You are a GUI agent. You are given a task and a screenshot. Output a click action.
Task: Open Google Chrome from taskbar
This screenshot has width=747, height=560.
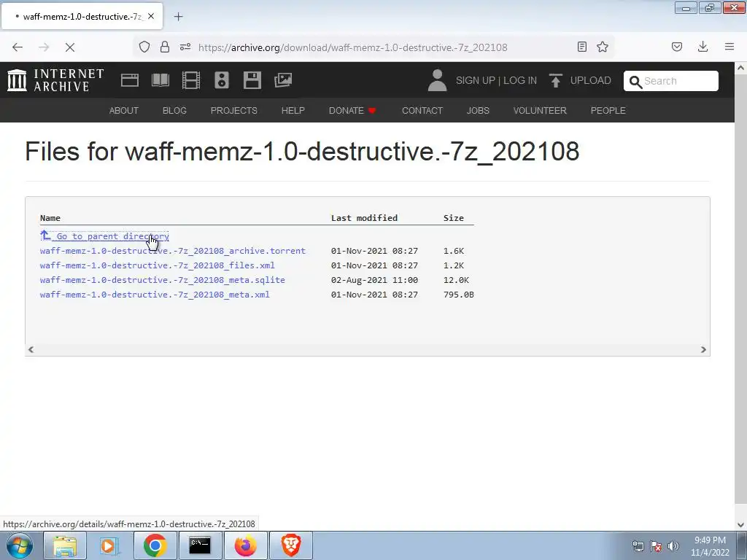[x=155, y=545]
